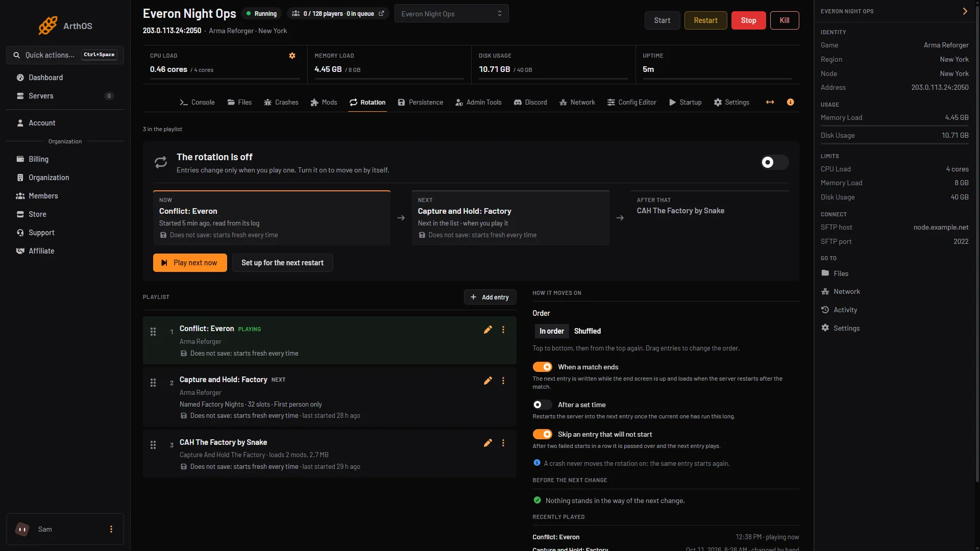Image resolution: width=980 pixels, height=551 pixels.
Task: Open the Config Editor tab
Action: (632, 102)
